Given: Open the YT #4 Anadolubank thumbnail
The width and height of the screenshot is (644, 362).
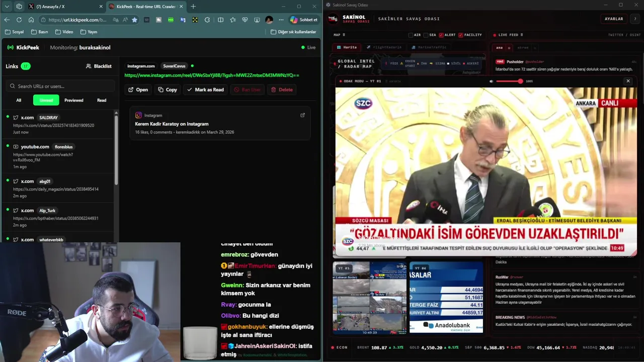Looking at the screenshot, I should (446, 298).
